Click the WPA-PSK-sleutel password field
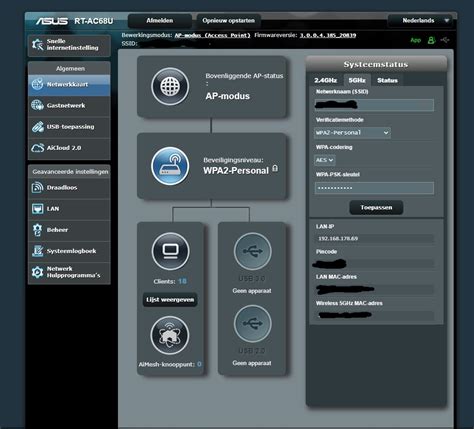Viewport: 474px width, 429px height. 374,188
